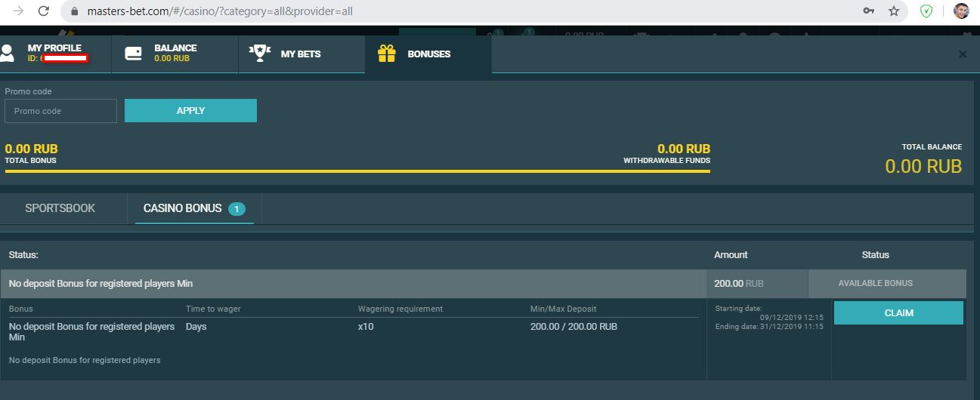The image size is (980, 400).
Task: Click the green shield extension icon
Action: click(926, 11)
